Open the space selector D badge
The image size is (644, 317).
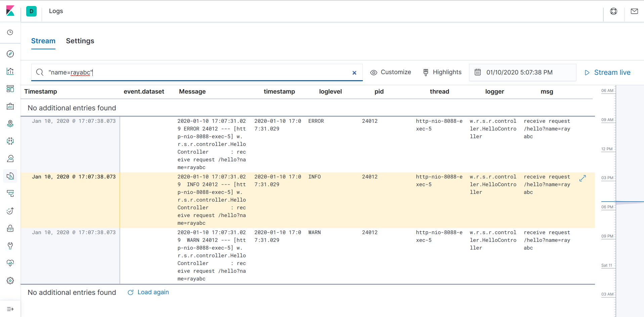click(x=31, y=11)
